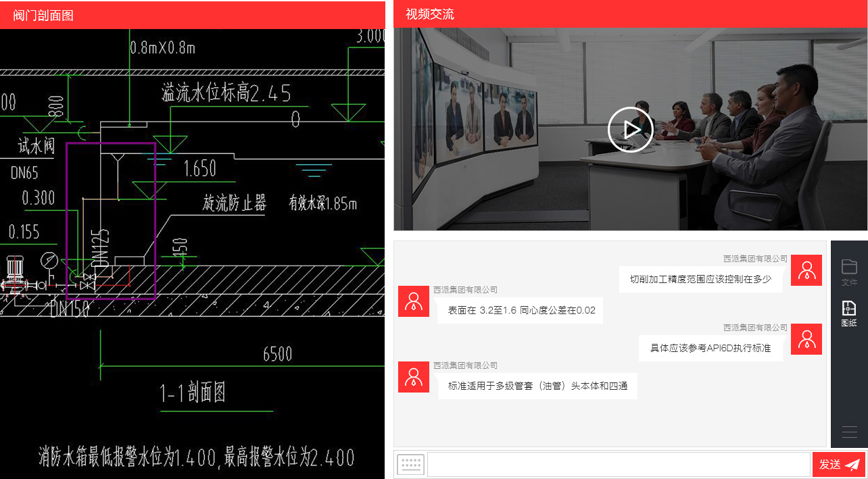
Task: Click the DN125 pipe label in drawing
Action: [99, 248]
